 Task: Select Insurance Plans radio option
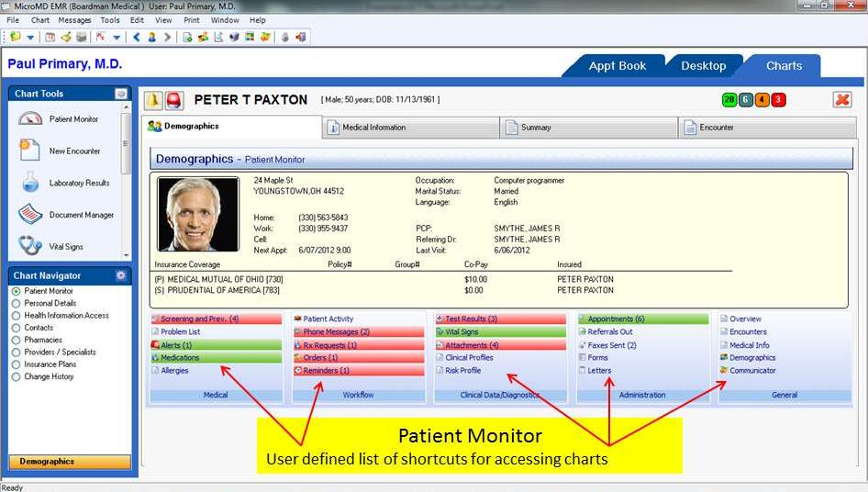(x=16, y=364)
